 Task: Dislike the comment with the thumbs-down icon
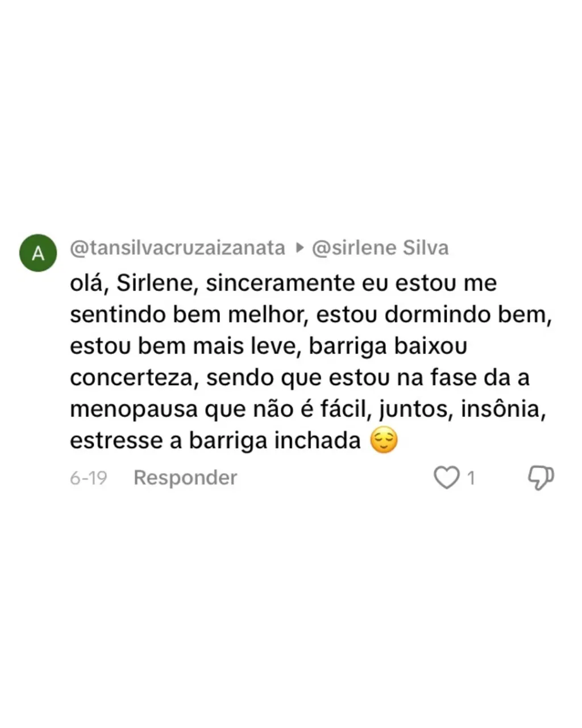541,478
